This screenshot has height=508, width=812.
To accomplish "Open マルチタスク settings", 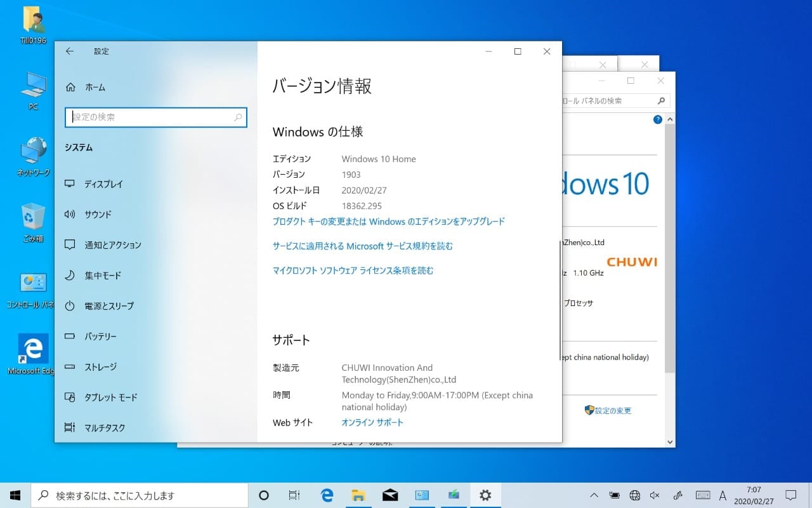I will [105, 428].
